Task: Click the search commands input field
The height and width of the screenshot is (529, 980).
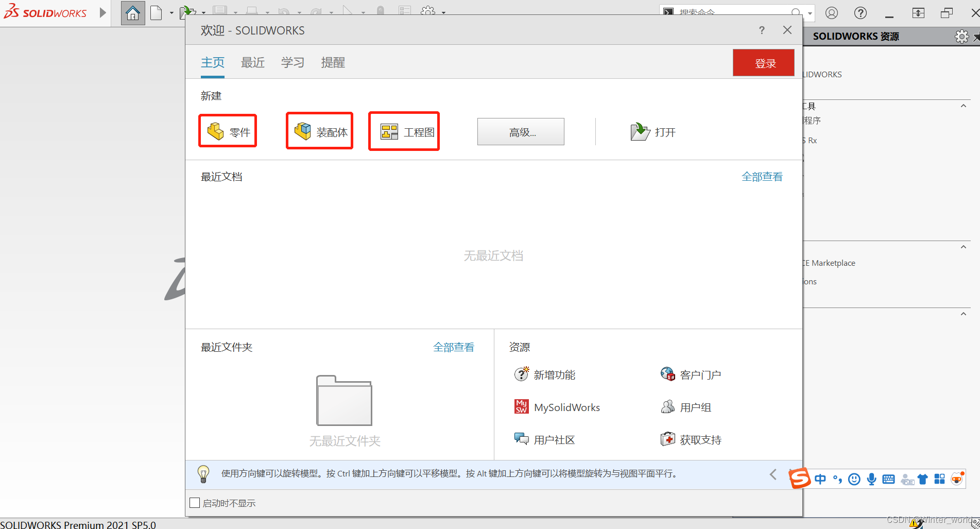Action: pos(732,12)
